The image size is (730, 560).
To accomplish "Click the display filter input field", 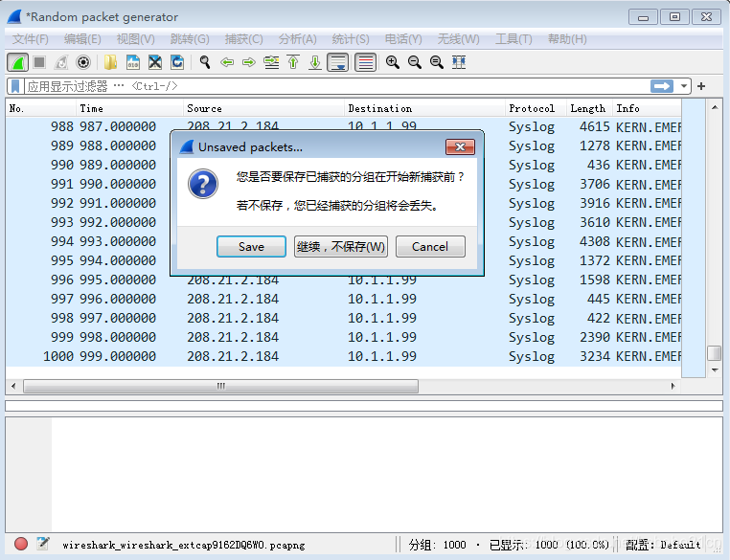I will pos(335,86).
